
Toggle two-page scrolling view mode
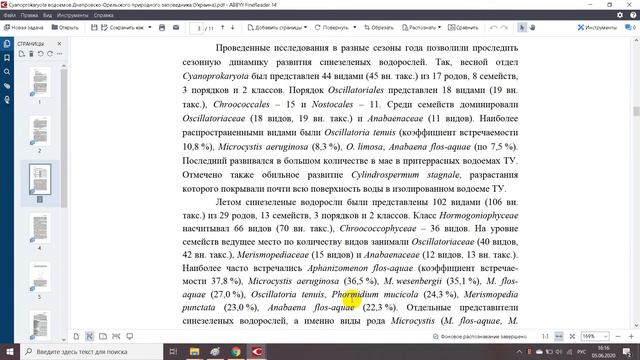pyautogui.click(x=116, y=336)
